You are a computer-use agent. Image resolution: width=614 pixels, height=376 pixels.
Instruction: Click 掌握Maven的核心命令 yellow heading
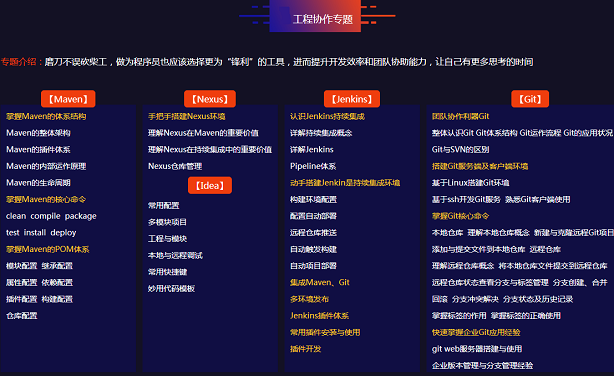46,199
